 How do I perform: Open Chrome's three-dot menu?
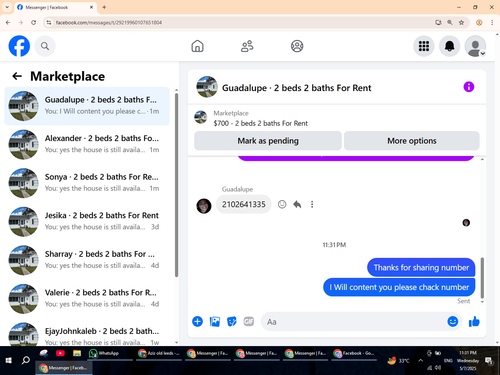tap(492, 22)
